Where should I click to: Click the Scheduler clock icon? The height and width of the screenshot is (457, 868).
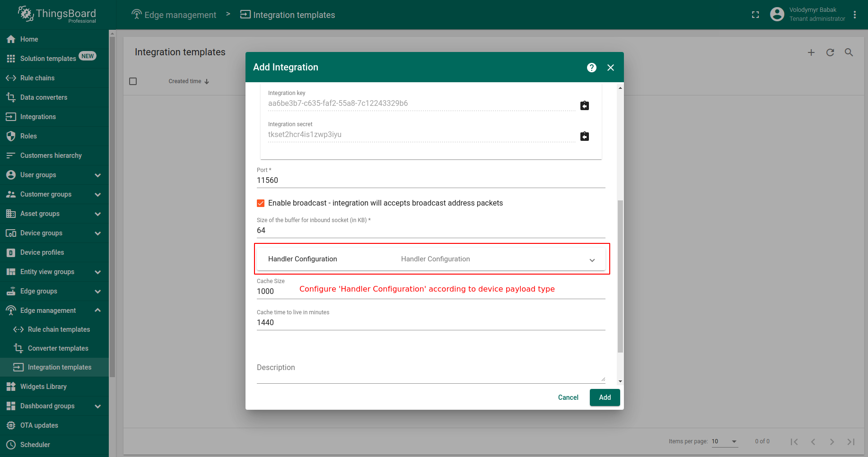11,445
